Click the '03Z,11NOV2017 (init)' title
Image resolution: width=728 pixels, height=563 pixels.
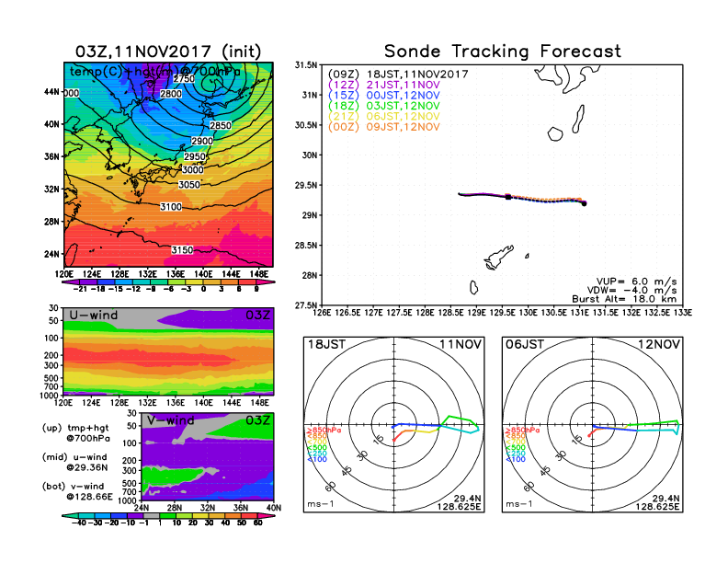click(x=168, y=52)
